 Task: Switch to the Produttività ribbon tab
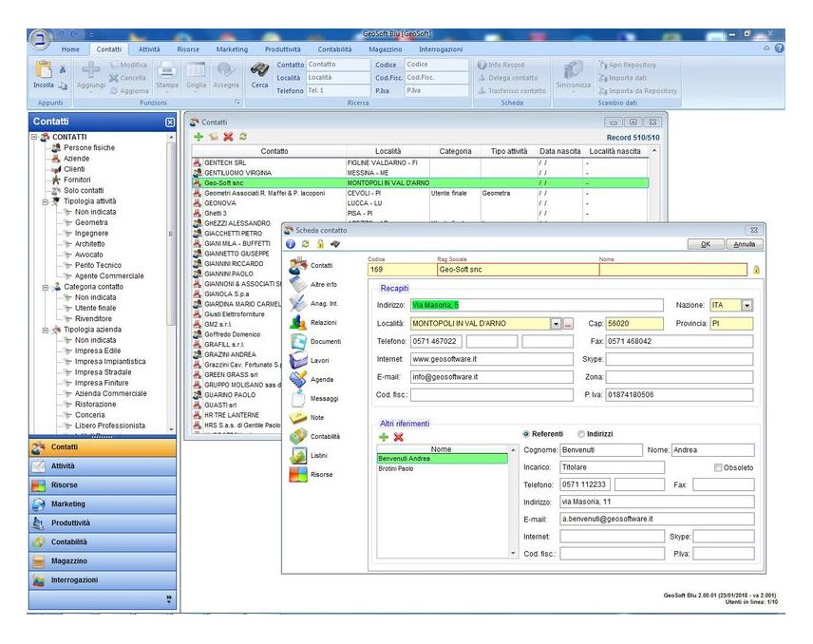pos(283,49)
